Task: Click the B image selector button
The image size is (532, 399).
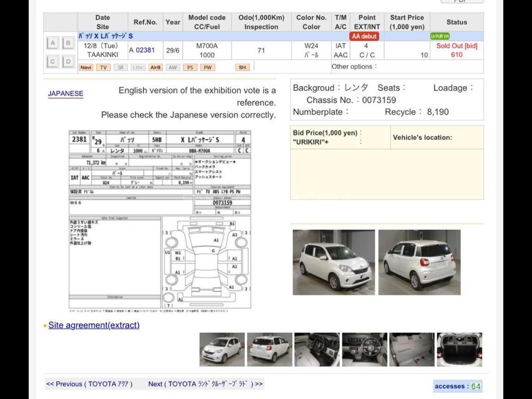Action: click(x=68, y=43)
